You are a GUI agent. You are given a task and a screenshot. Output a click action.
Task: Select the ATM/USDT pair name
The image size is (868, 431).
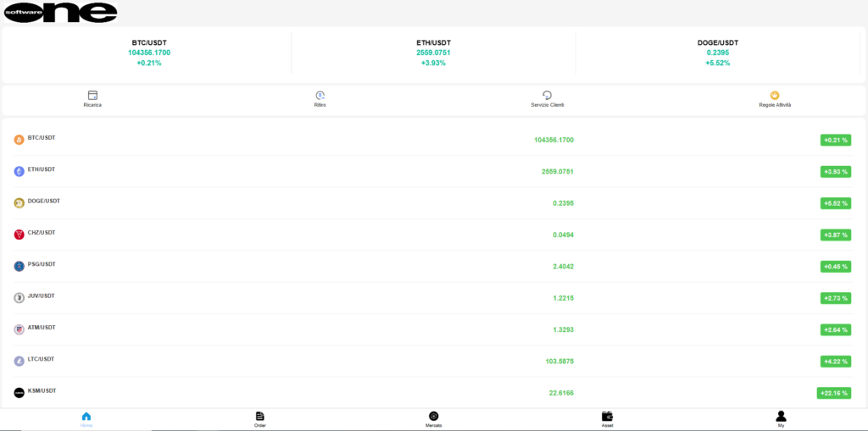pos(42,327)
